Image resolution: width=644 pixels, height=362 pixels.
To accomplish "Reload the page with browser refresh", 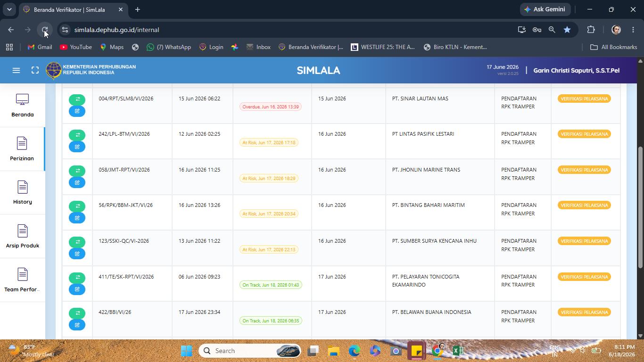I will [x=45, y=30].
